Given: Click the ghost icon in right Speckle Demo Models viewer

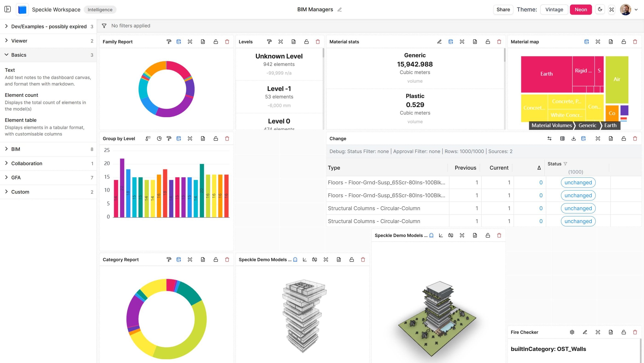Looking at the screenshot, I should [x=431, y=235].
